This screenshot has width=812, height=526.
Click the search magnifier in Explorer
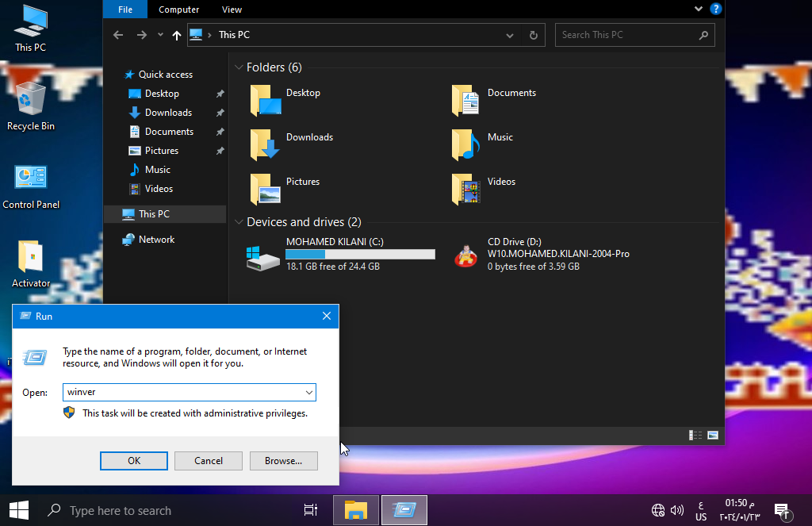click(x=703, y=35)
